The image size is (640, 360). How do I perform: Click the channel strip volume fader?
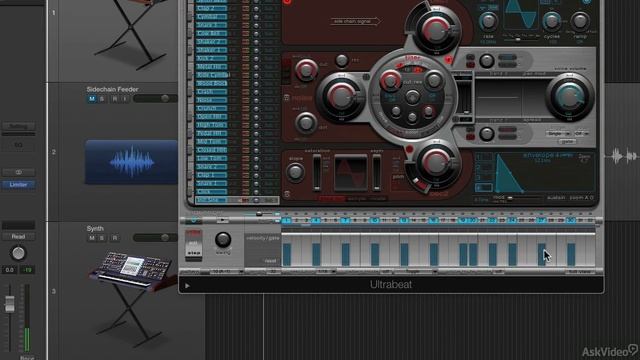pyautogui.click(x=9, y=304)
